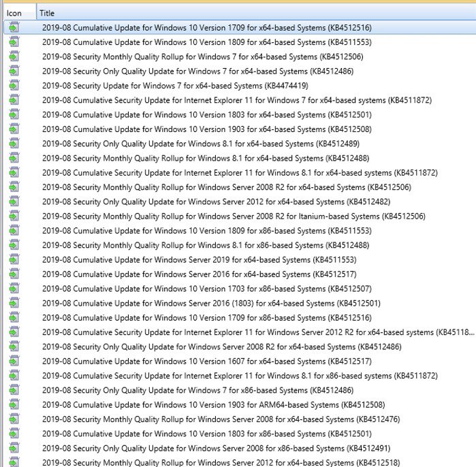Screen dimensions: 476x467
Task: Click icon beside Windows 10 Version 1607 x64 update
Action: click(14, 361)
